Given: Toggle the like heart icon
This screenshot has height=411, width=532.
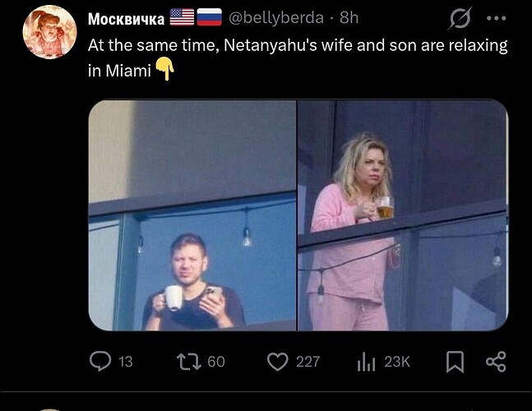Looking at the screenshot, I should 278,360.
